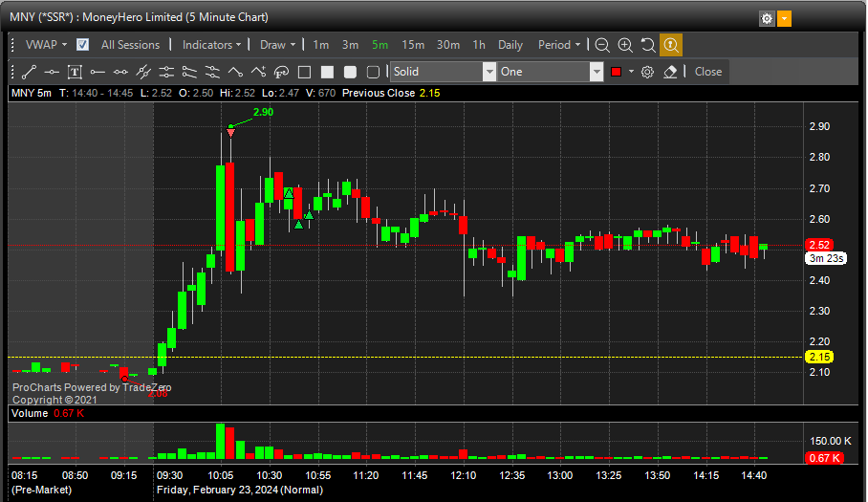Click the reset zoom icon
This screenshot has height=502, width=868.
point(648,45)
